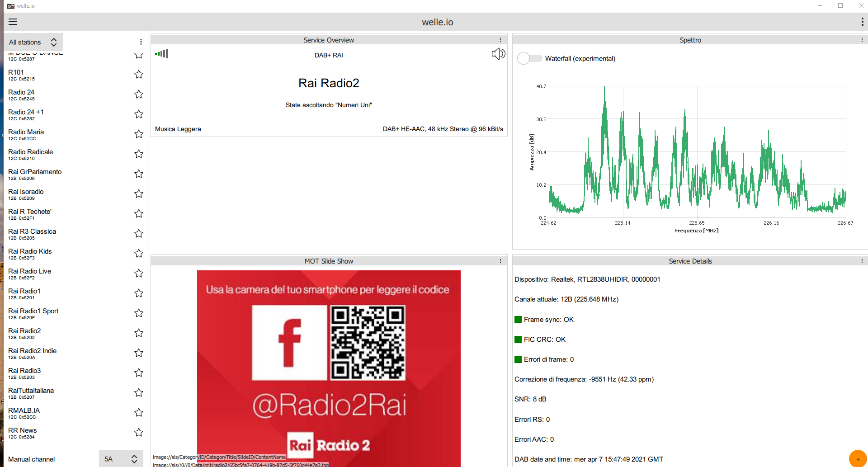Screen dimensions: 868x467
Task: Open the hamburger navigation menu
Action: coord(13,22)
